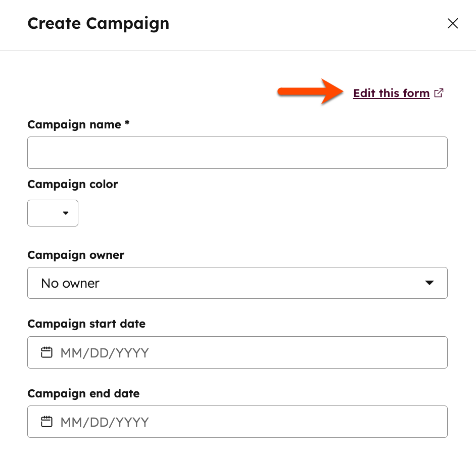This screenshot has height=452, width=476.
Task: Click the Create Campaign title text
Action: [98, 23]
